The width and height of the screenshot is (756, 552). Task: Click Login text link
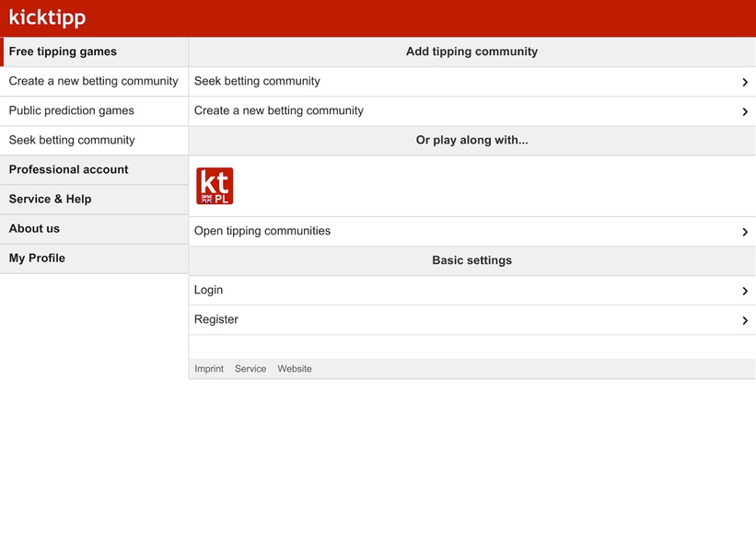(208, 290)
